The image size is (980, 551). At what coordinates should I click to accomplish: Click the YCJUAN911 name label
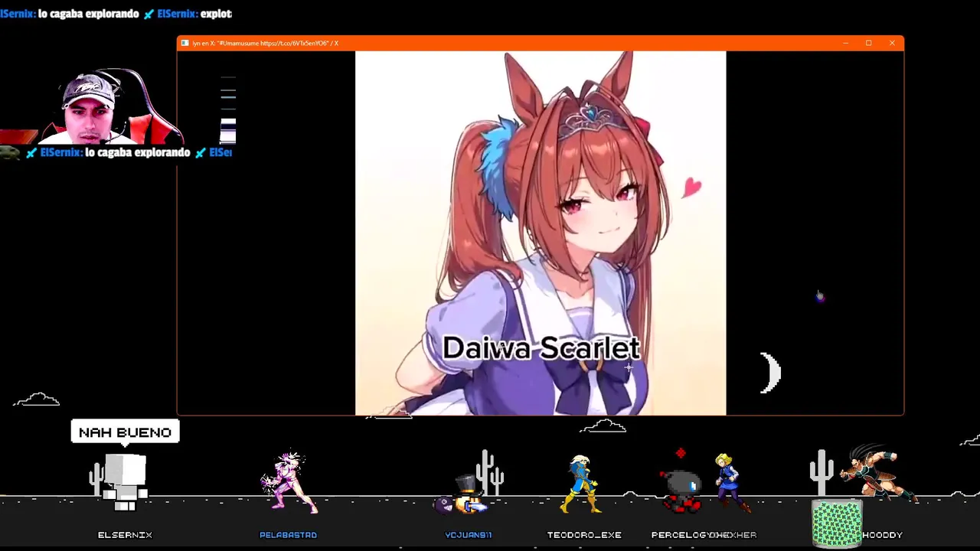click(x=469, y=535)
